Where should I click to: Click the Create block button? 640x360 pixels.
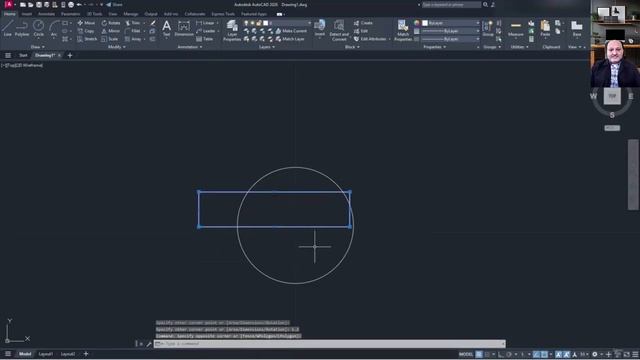(x=363, y=23)
